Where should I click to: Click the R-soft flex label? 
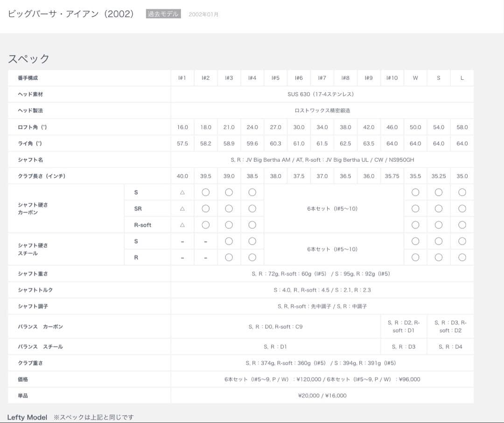pyautogui.click(x=142, y=225)
